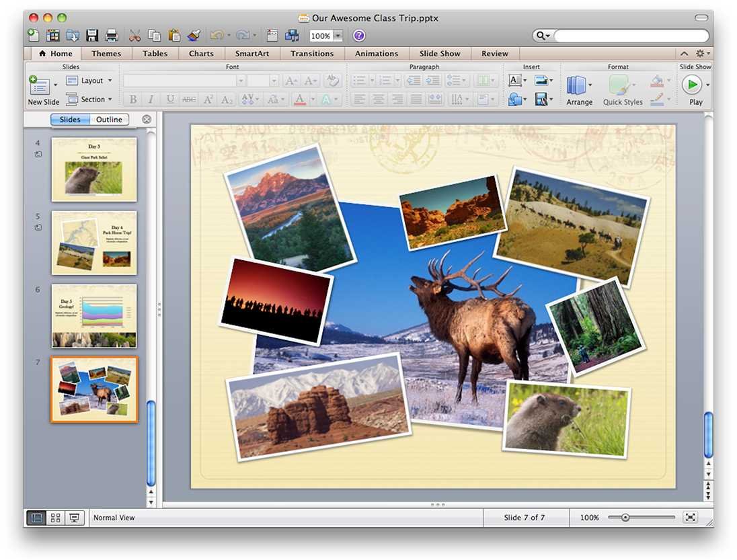This screenshot has width=737, height=560.
Task: Switch to slide sorter view
Action: tap(55, 518)
